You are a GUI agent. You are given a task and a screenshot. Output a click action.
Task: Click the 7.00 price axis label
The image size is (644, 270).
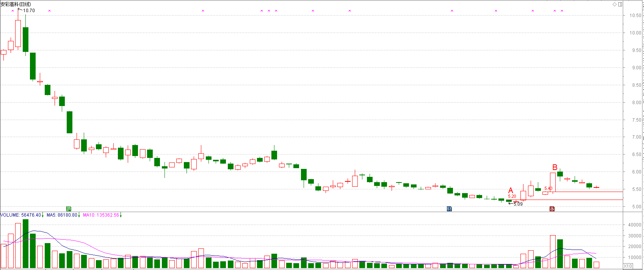[x=637, y=137]
